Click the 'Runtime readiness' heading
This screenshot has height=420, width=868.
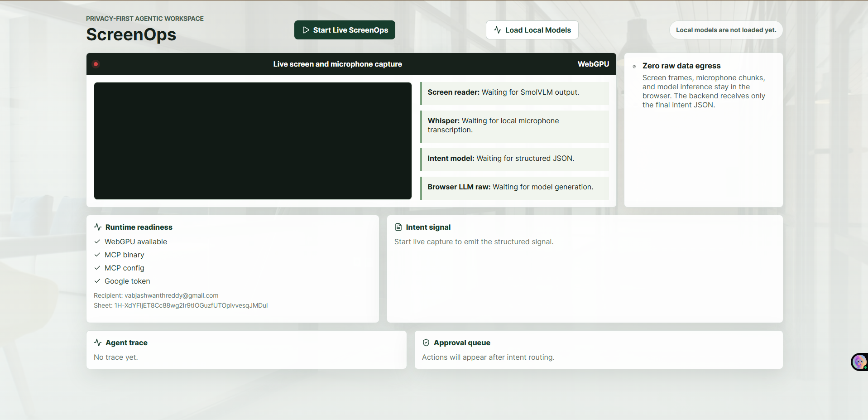click(139, 227)
